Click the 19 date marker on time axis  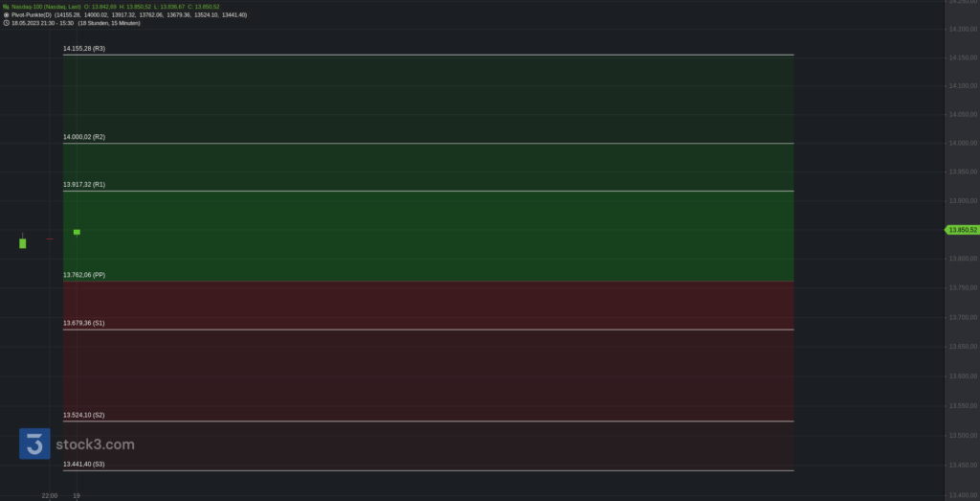point(77,495)
